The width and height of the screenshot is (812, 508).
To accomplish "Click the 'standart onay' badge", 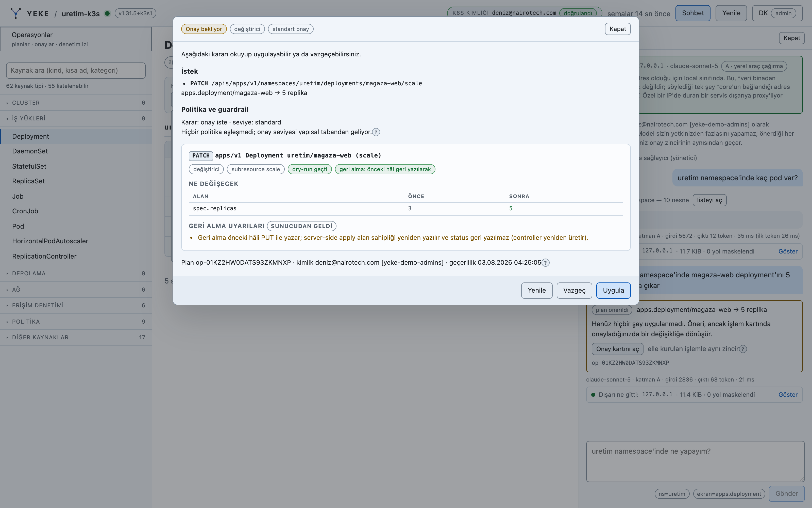I will [291, 29].
